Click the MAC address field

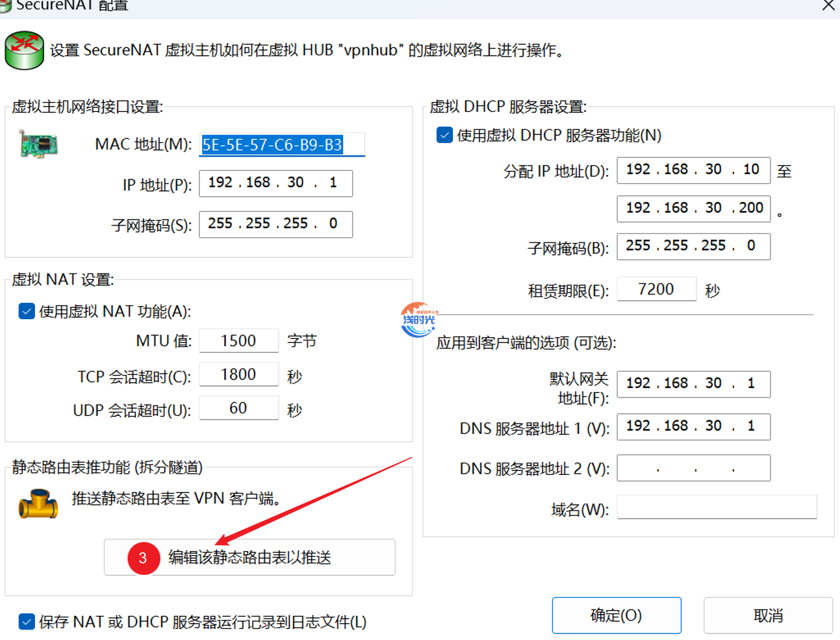[x=281, y=145]
